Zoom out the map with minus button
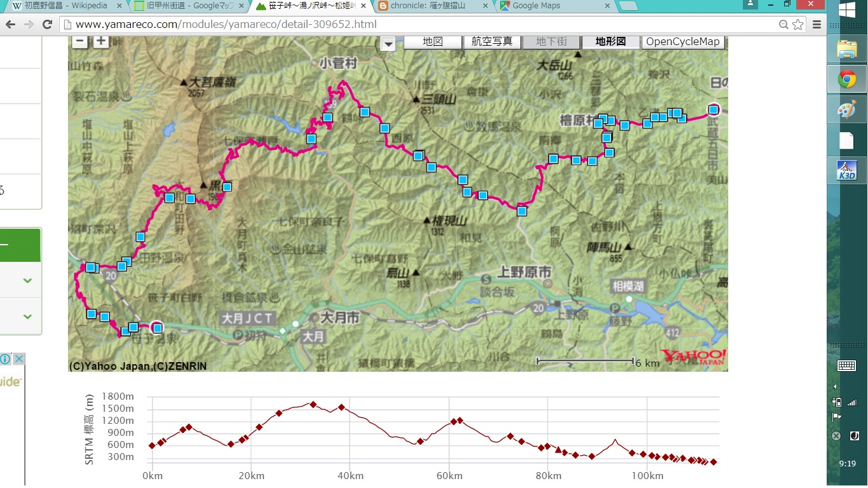The height and width of the screenshot is (488, 868). coord(79,41)
